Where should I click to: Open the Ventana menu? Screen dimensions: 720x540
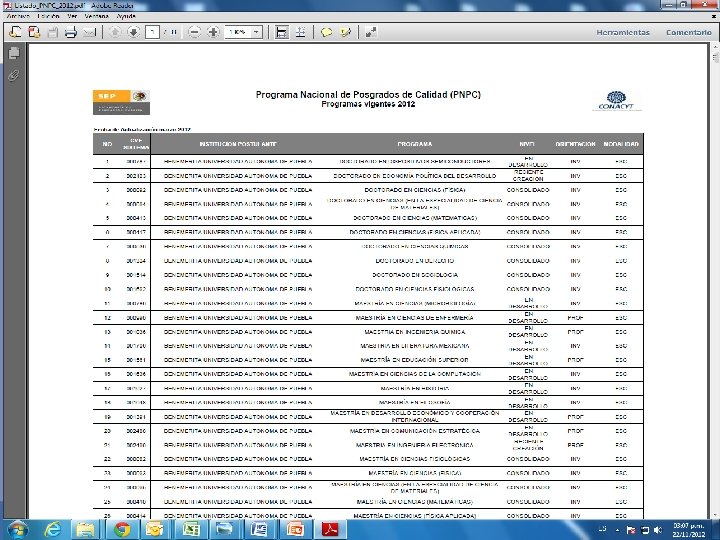pos(97,16)
